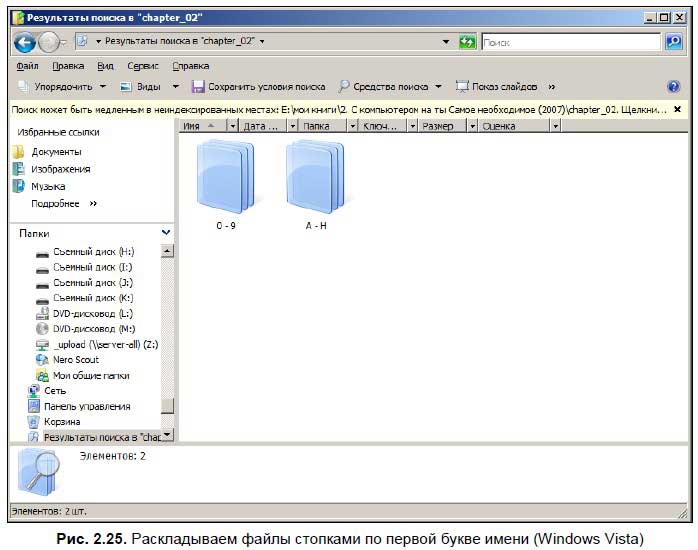Click the Виды toolbar button
698x550 pixels.
pyautogui.click(x=140, y=86)
